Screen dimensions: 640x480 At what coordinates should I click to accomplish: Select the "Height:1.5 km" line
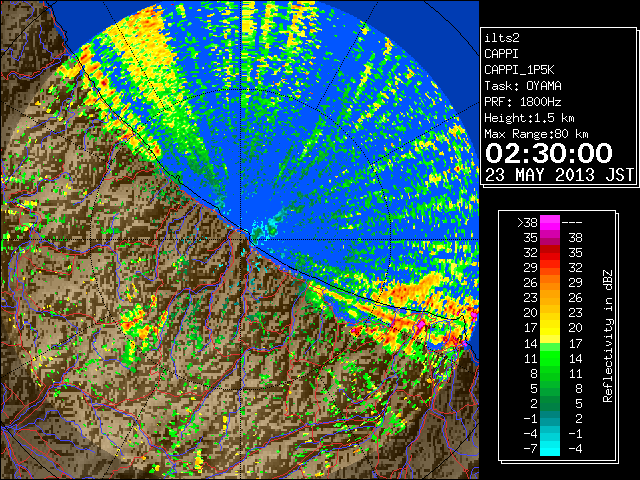(x=529, y=118)
